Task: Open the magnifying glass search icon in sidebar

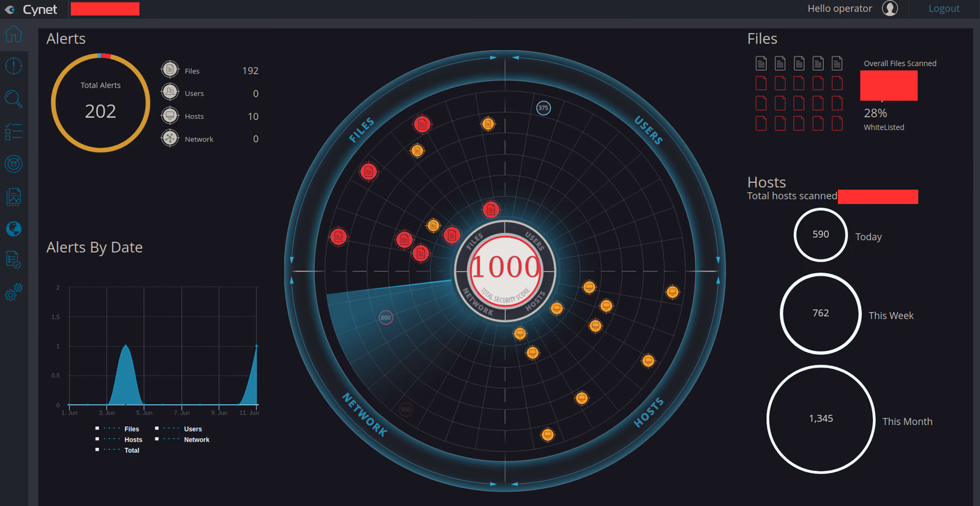Action: click(x=13, y=99)
